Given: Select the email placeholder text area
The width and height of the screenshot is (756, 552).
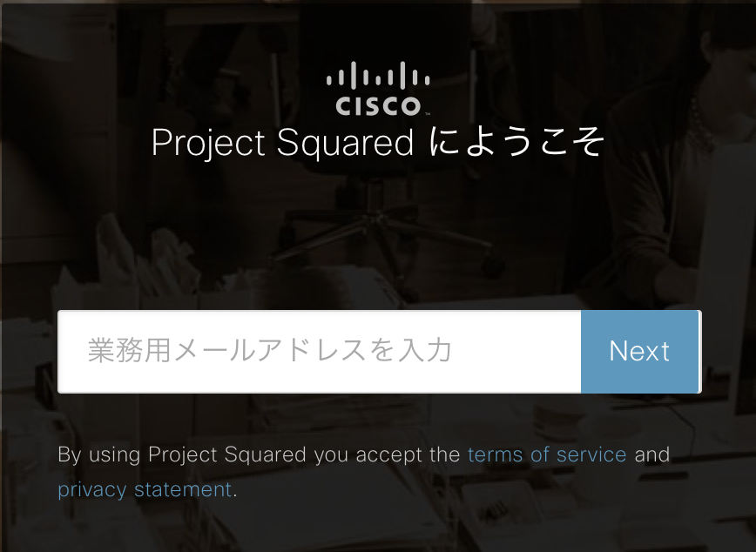Looking at the screenshot, I should pyautogui.click(x=270, y=351).
